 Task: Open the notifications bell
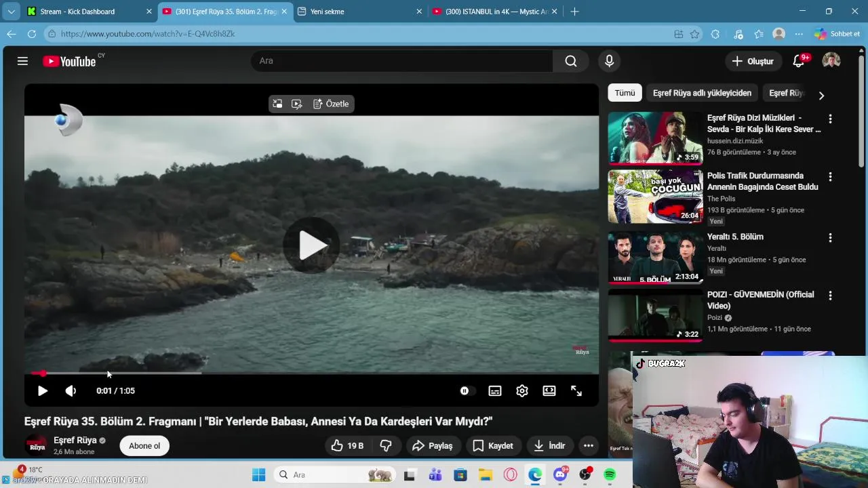coord(799,61)
